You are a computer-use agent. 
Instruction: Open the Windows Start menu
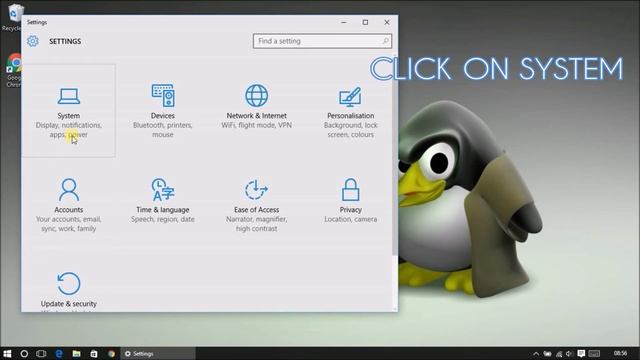click(7, 353)
